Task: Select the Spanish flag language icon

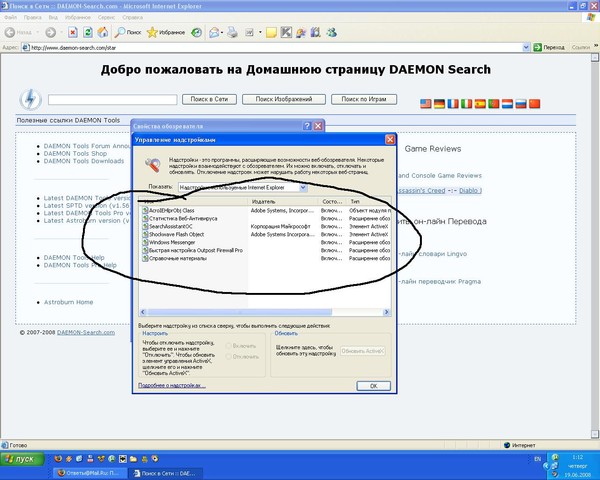Action: (x=480, y=103)
